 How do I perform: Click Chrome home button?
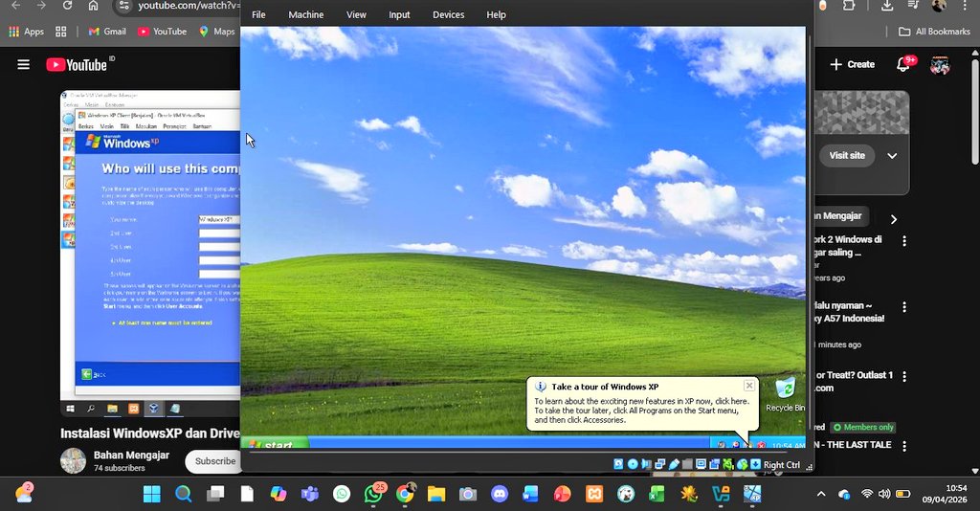pyautogui.click(x=93, y=6)
